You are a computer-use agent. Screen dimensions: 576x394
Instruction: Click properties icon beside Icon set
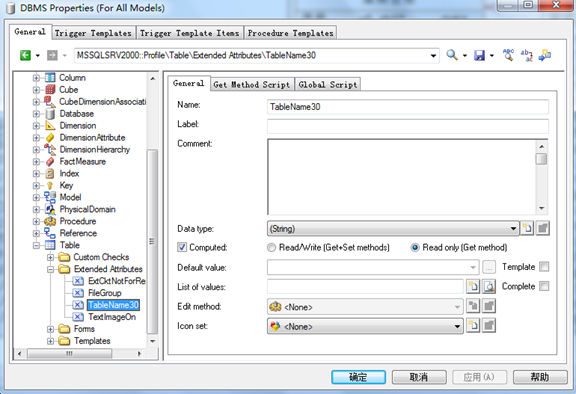tap(489, 325)
